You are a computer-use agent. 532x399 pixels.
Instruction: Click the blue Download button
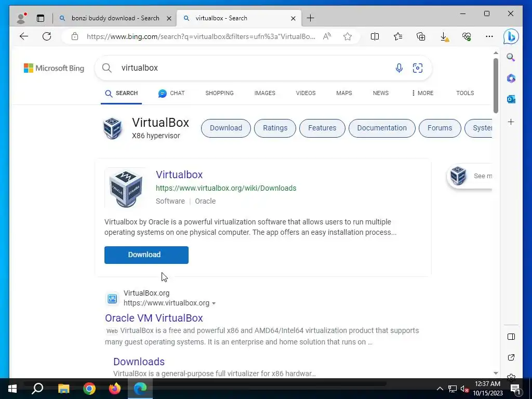(147, 255)
